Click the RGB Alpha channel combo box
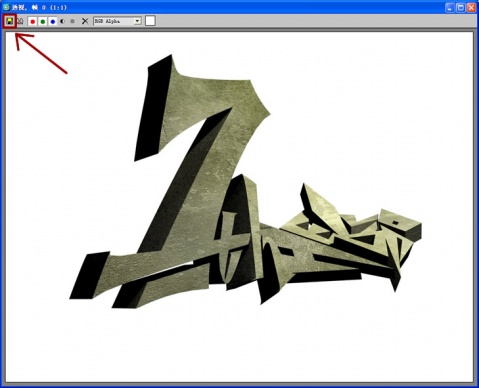Screen dimensions: 479x388 pyautogui.click(x=117, y=21)
